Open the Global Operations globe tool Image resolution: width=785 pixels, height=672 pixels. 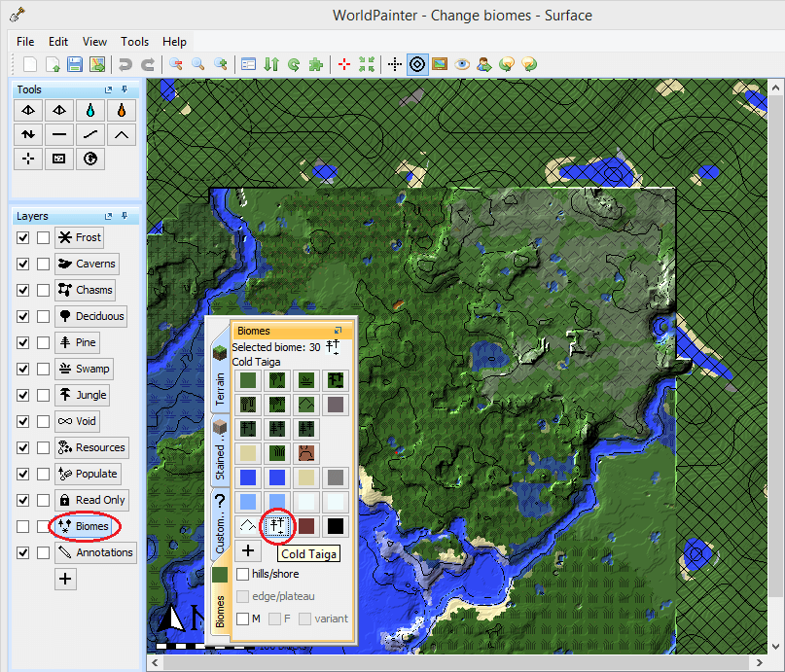(90, 159)
